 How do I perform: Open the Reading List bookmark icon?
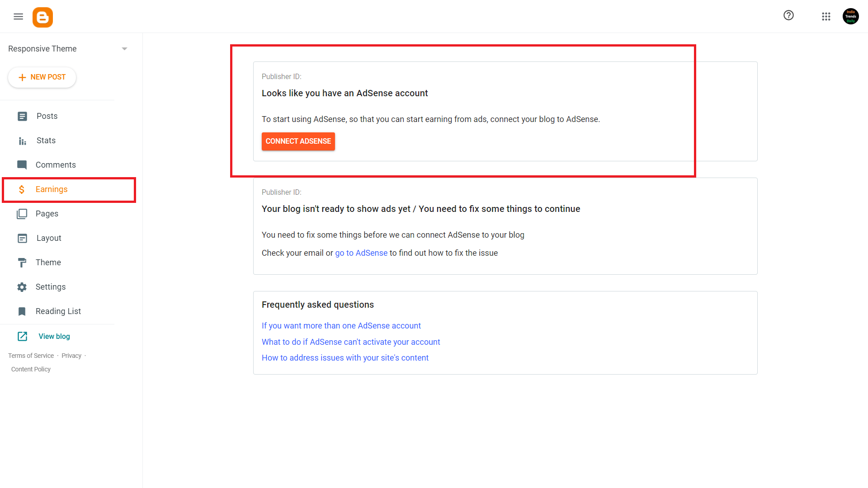(x=22, y=311)
